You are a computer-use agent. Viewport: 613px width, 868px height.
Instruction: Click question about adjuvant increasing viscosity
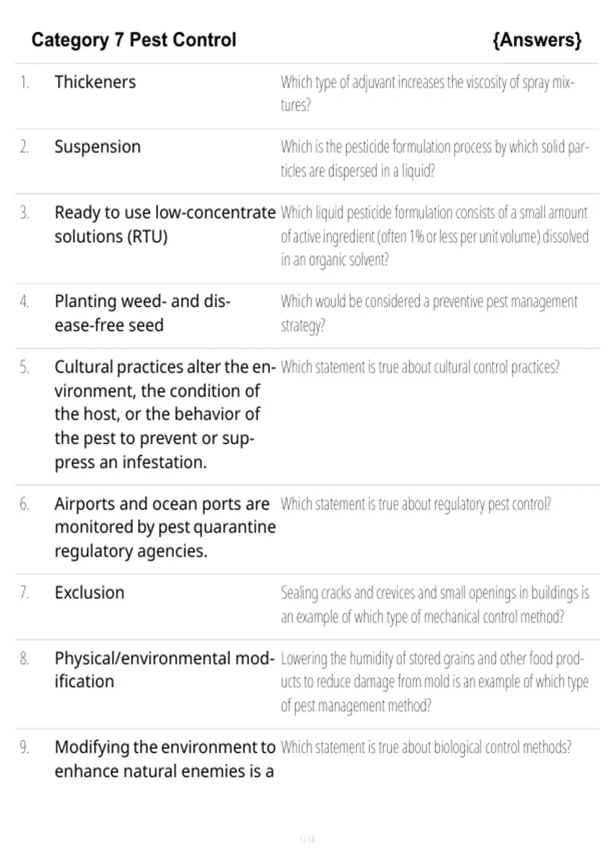(x=428, y=93)
